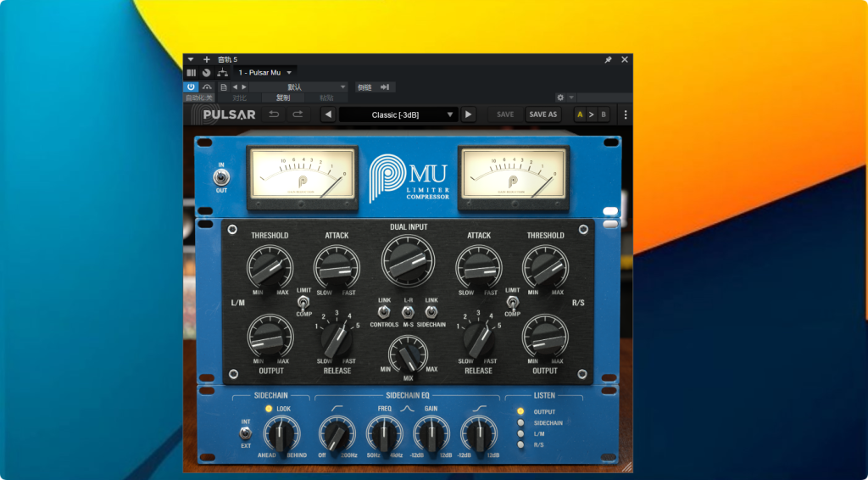Select SIDECHAIN listen mode
This screenshot has width=868, height=480.
click(x=520, y=423)
